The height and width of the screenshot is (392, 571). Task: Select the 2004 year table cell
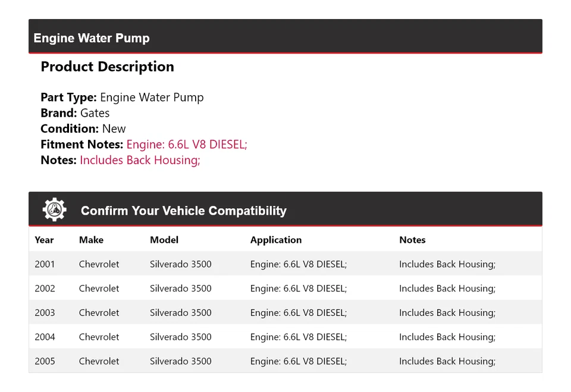point(45,337)
